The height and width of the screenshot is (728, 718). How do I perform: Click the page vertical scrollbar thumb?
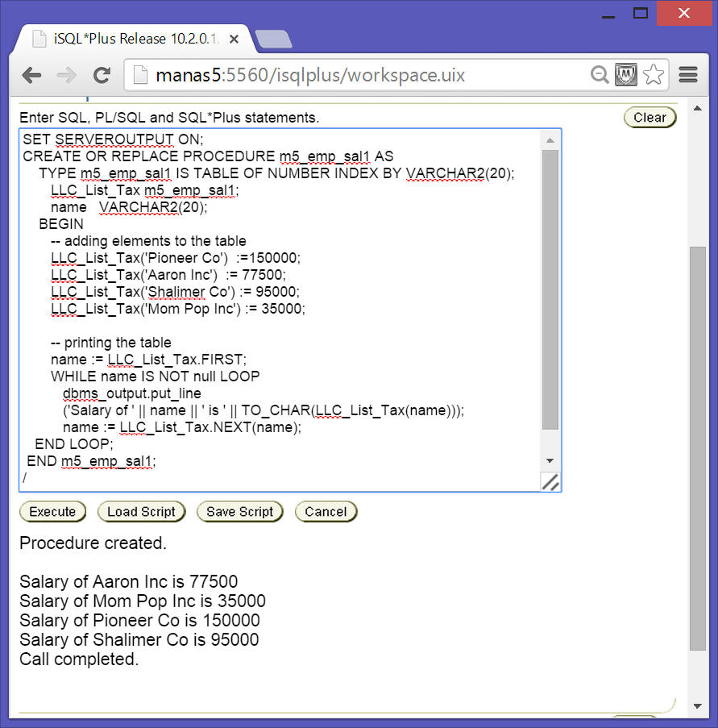click(697, 448)
